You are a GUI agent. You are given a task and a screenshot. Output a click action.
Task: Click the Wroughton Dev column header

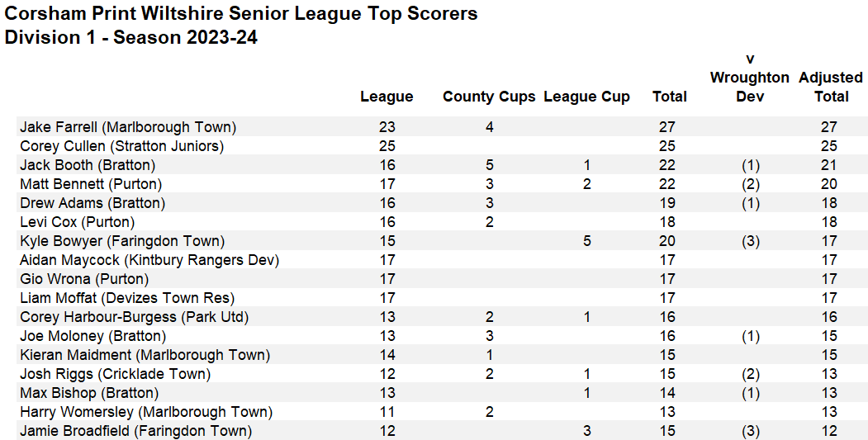pyautogui.click(x=749, y=78)
